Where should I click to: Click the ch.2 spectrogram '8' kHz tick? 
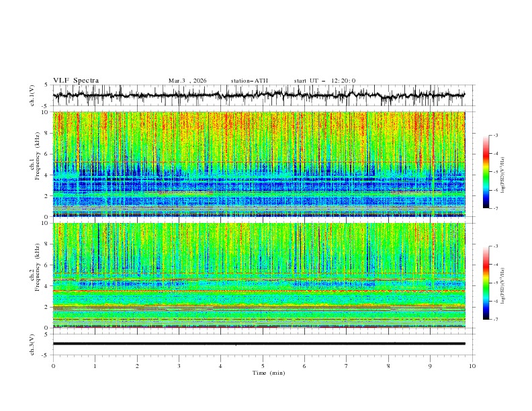[x=46, y=244]
